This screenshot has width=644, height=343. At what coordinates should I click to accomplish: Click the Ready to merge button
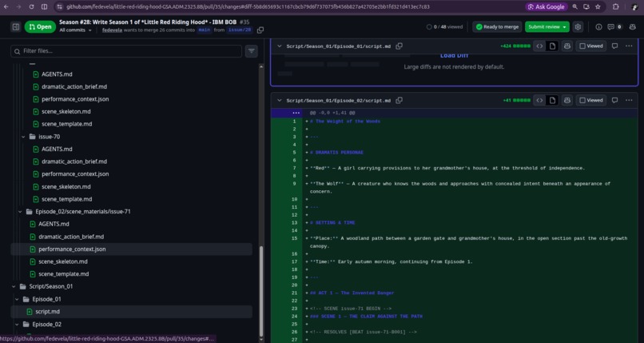(497, 26)
